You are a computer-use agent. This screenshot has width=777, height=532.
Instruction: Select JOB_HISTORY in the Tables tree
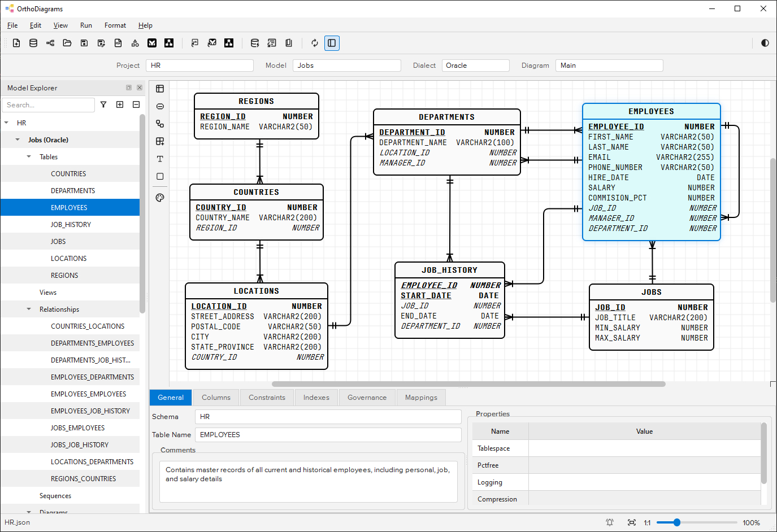pos(70,224)
